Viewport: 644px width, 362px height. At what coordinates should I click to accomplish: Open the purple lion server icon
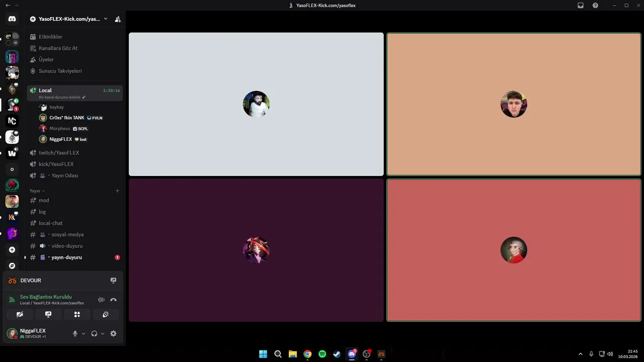tap(12, 234)
